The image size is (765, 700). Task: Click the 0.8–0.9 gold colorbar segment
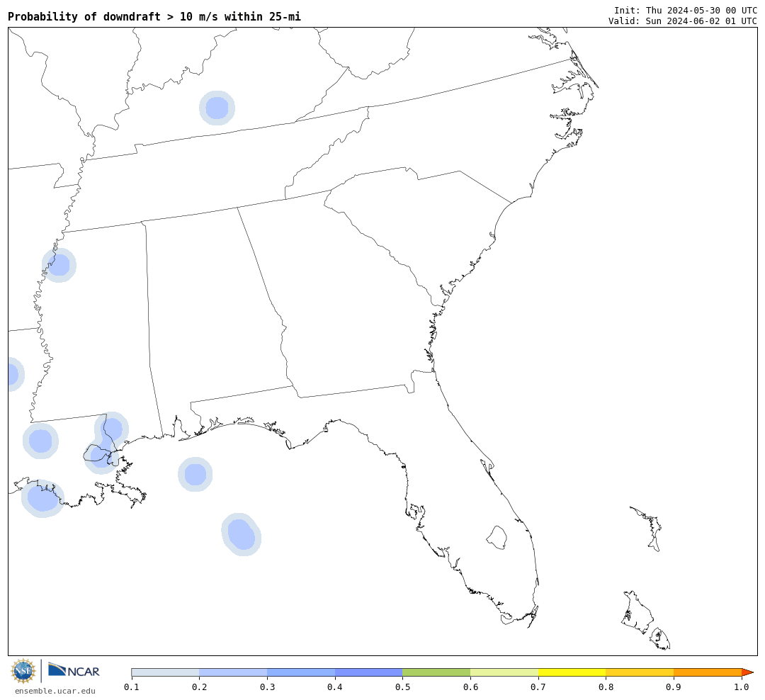coord(640,672)
